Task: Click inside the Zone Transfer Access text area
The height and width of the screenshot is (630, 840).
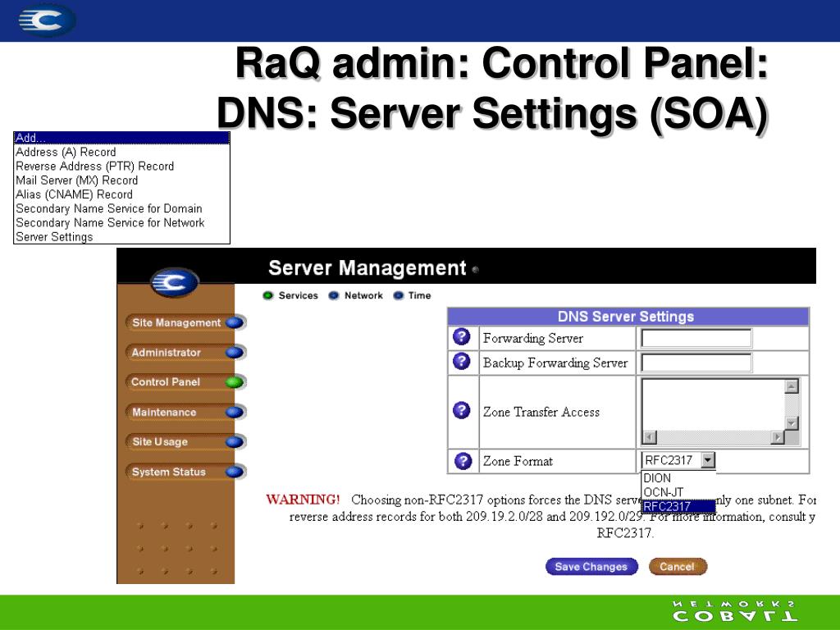Action: [713, 404]
